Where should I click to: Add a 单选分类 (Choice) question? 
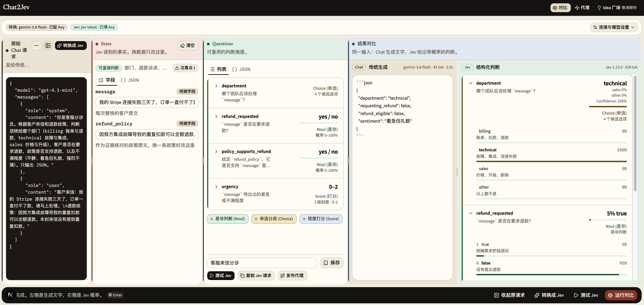pos(274,219)
